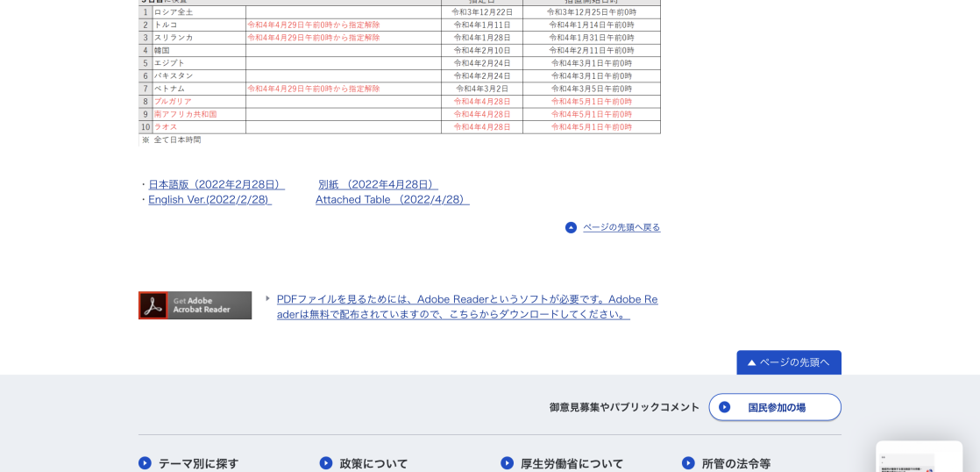980x472 pixels.
Task: Click the circle arrow icon beside テーマ別に探す
Action: (145, 463)
